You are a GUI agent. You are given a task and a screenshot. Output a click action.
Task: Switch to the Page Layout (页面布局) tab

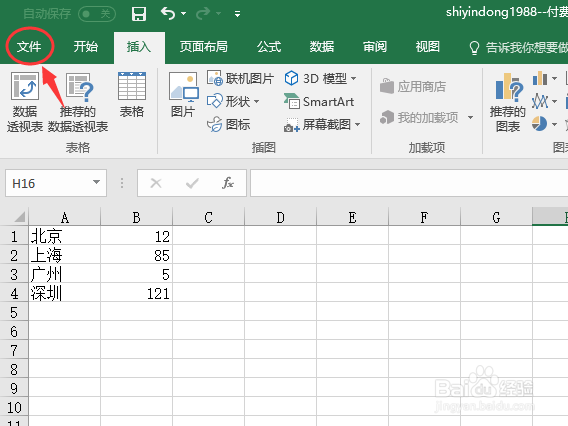204,47
